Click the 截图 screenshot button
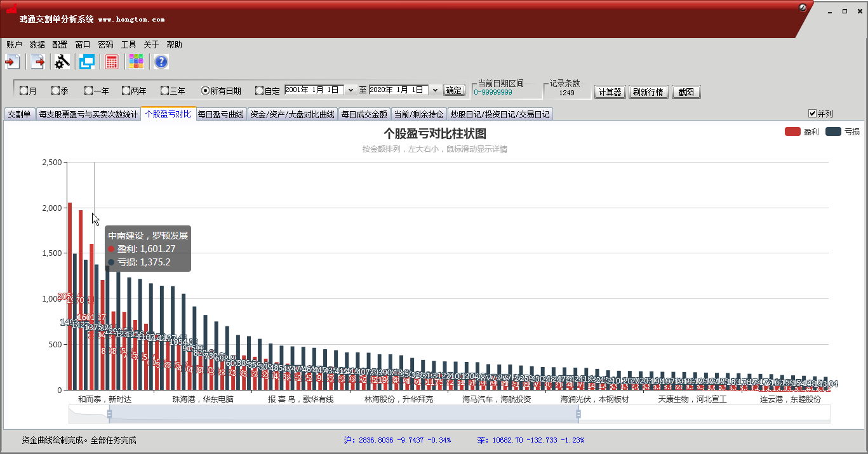 686,92
